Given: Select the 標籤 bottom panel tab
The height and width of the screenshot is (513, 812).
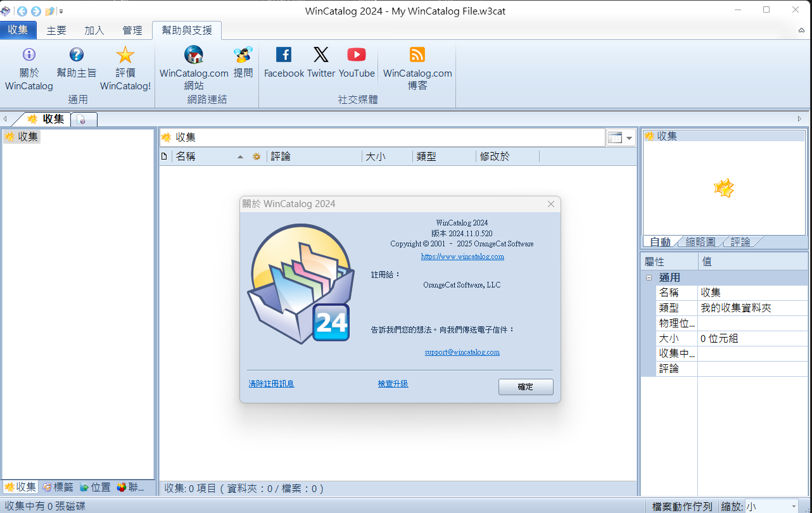Looking at the screenshot, I should pyautogui.click(x=58, y=487).
